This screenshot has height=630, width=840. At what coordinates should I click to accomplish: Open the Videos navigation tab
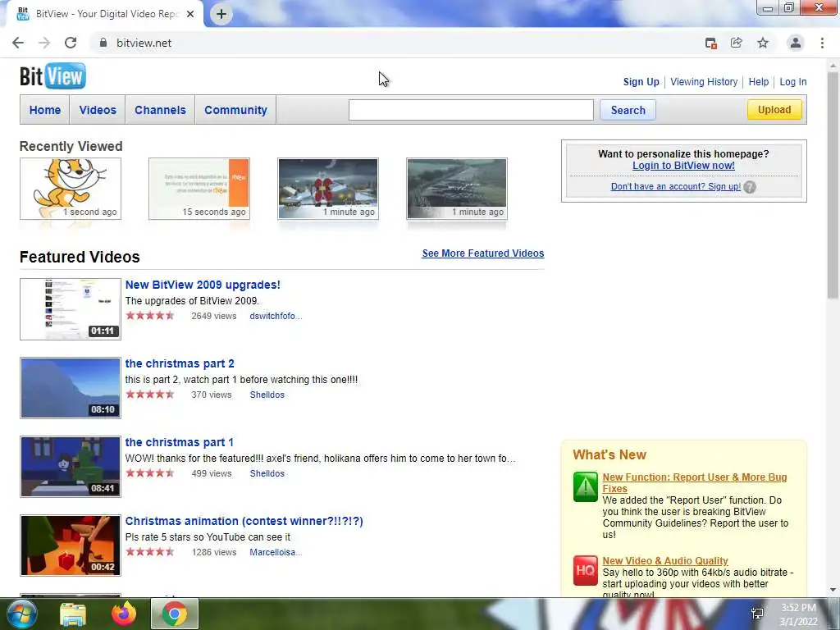click(x=98, y=110)
